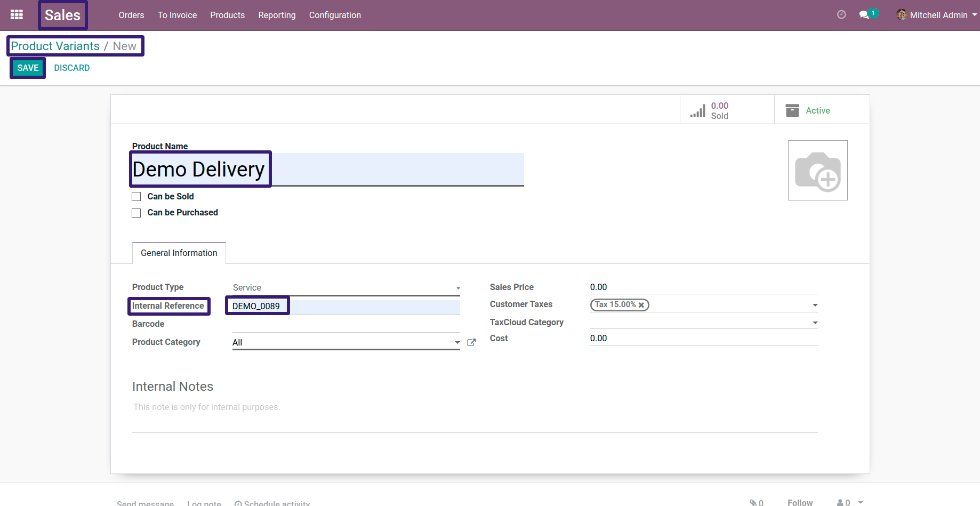Click the Tax 15.00% tag
Screen dimensions: 980x506
point(620,305)
